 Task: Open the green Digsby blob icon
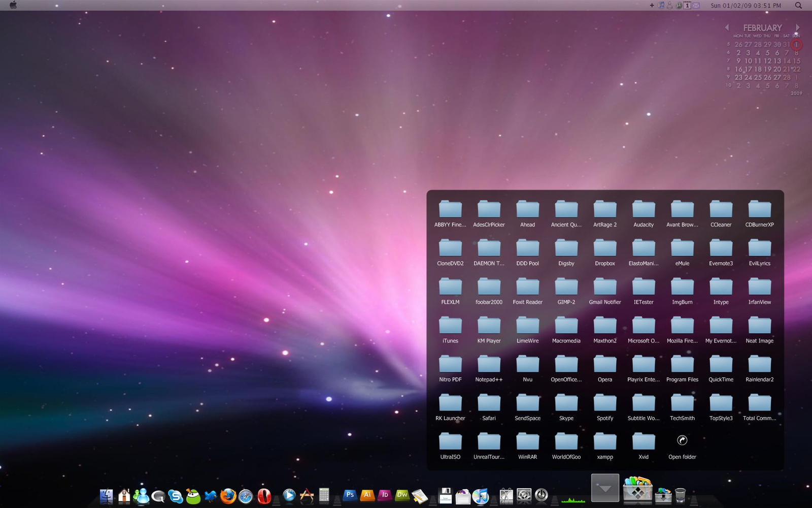pos(193,496)
